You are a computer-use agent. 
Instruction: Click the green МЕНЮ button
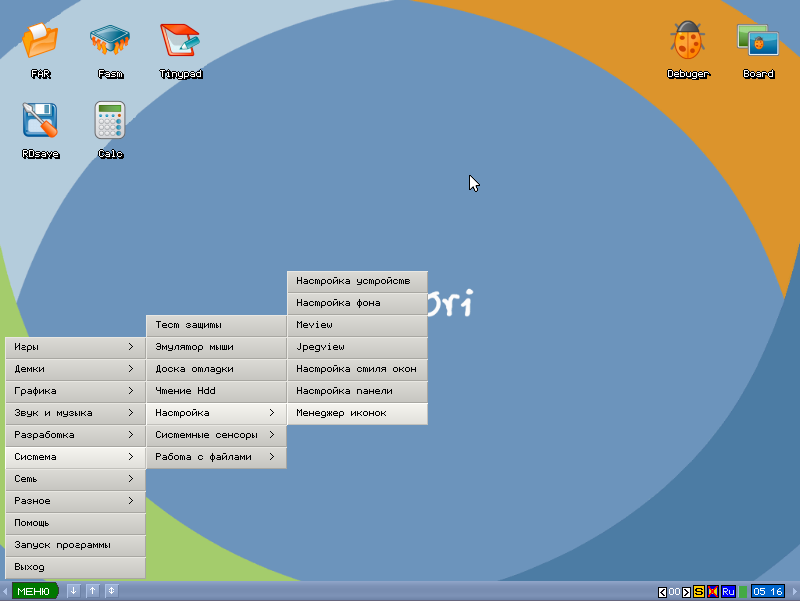(33, 591)
